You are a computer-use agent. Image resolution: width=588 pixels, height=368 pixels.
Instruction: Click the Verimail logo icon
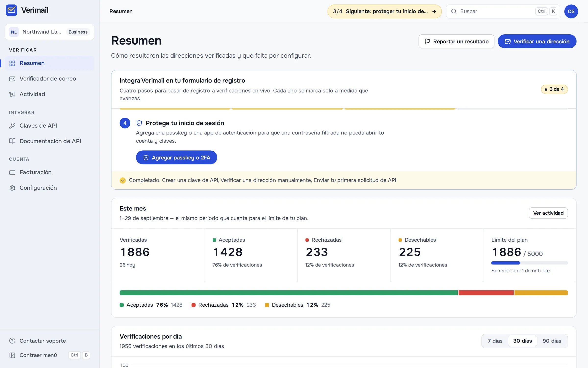(x=11, y=10)
